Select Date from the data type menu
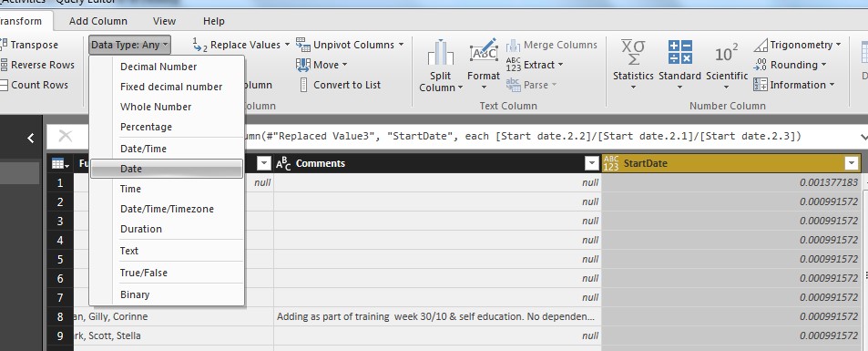The width and height of the screenshot is (868, 351). [x=167, y=169]
